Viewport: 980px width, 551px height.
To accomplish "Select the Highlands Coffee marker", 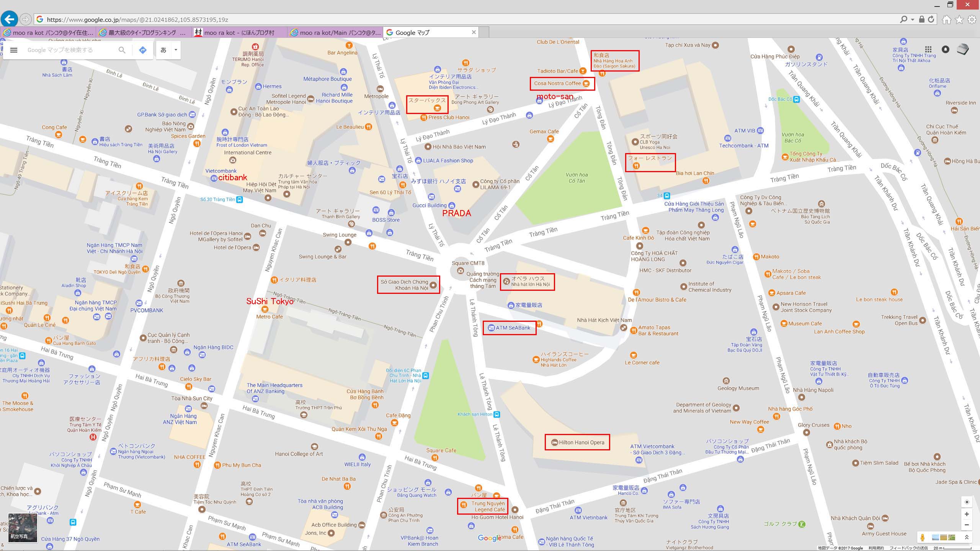I will (x=536, y=360).
